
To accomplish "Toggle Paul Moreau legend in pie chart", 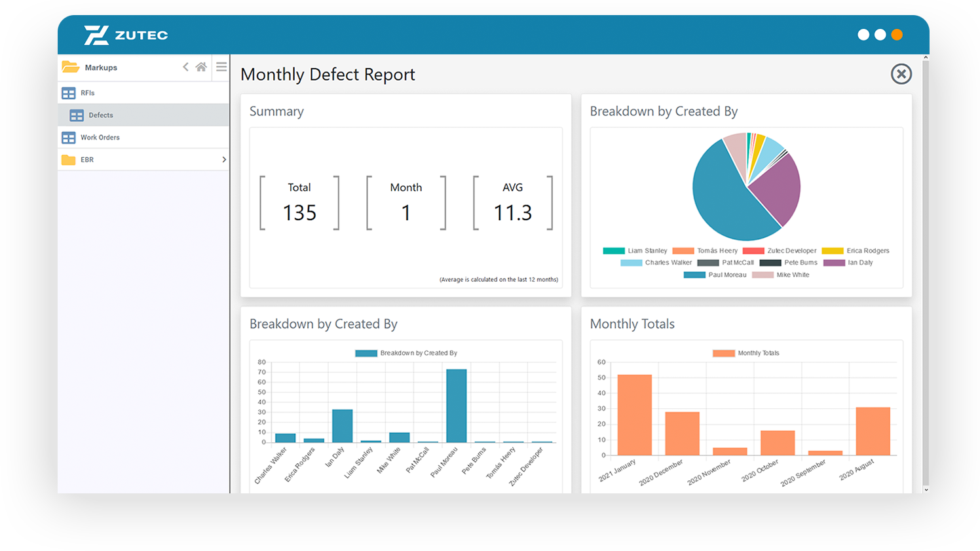I will pyautogui.click(x=715, y=275).
